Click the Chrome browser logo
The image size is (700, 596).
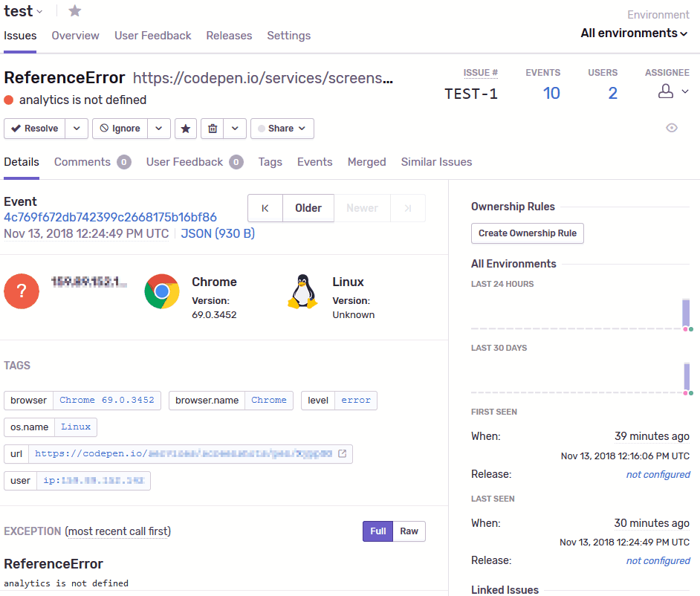click(162, 291)
